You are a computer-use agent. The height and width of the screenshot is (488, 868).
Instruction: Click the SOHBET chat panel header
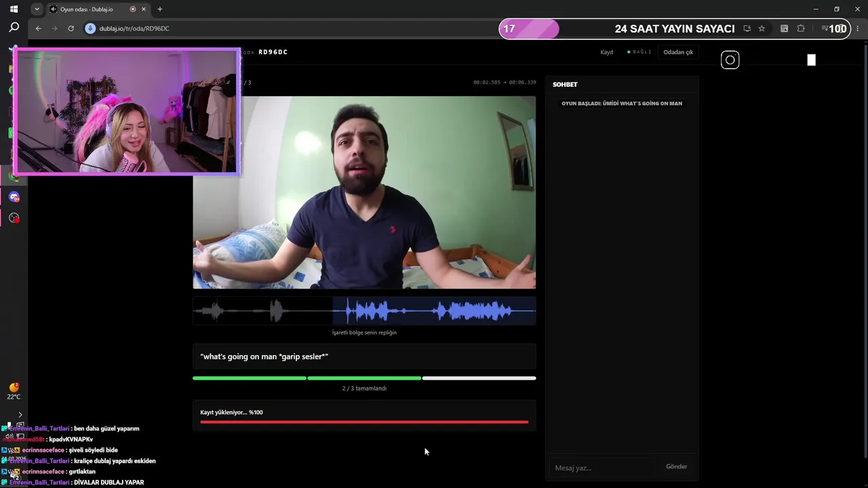tap(565, 85)
